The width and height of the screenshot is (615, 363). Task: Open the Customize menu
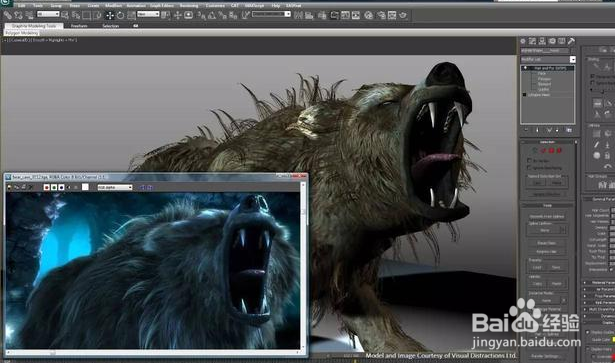(215, 6)
